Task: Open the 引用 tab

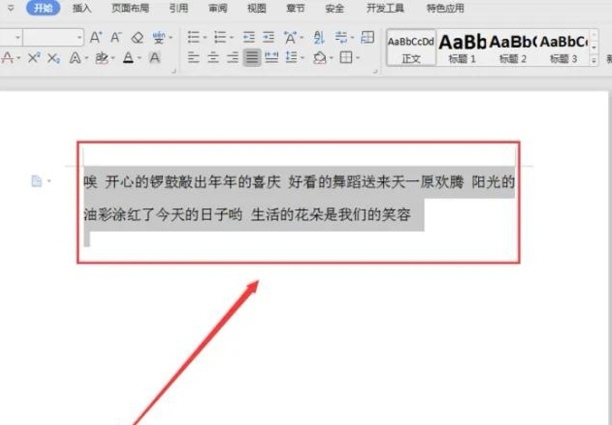Action: pos(178,8)
